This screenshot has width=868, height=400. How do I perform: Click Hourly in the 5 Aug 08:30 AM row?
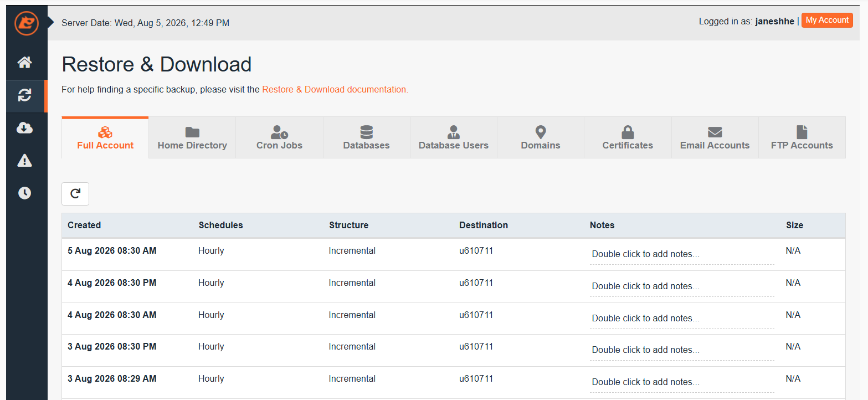[x=211, y=250]
